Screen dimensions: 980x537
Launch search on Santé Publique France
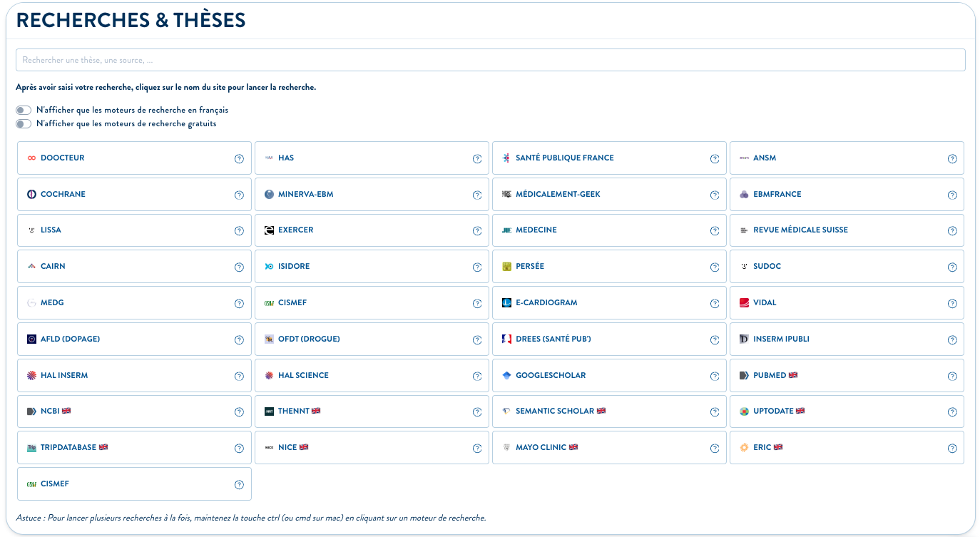coord(564,158)
